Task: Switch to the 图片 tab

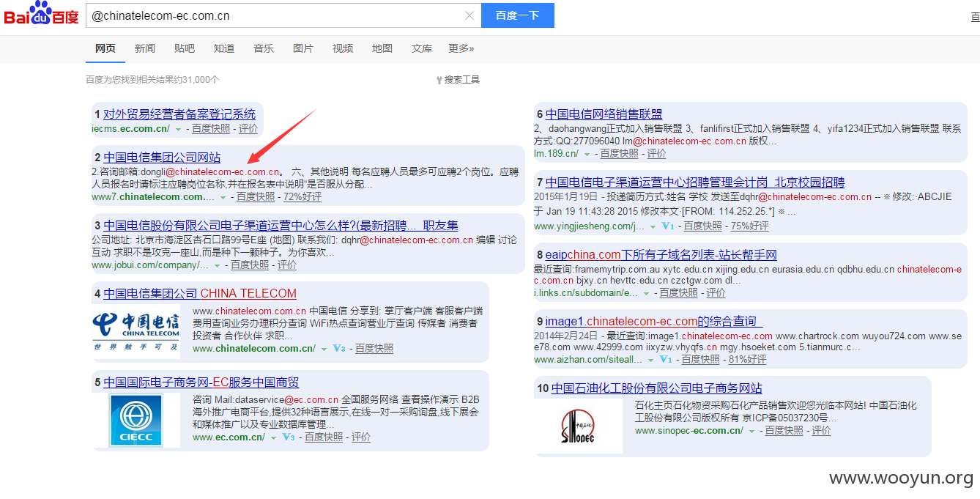Action: pyautogui.click(x=303, y=48)
